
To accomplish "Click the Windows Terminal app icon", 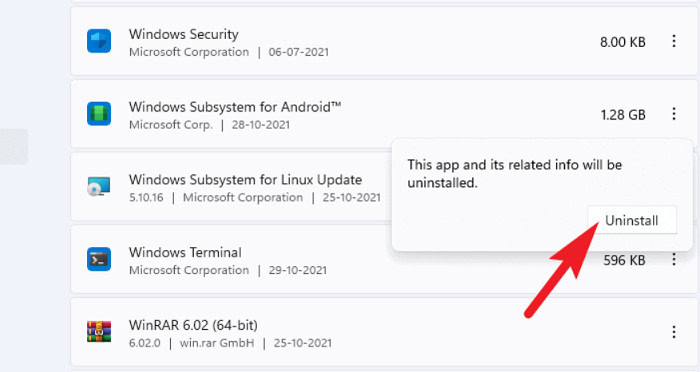I will (x=99, y=259).
